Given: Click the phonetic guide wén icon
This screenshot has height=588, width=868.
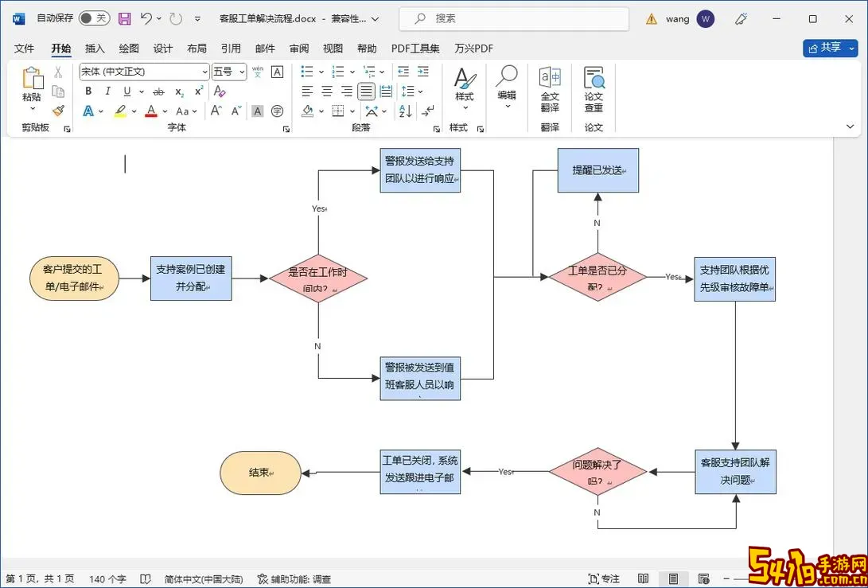Looking at the screenshot, I should point(258,72).
